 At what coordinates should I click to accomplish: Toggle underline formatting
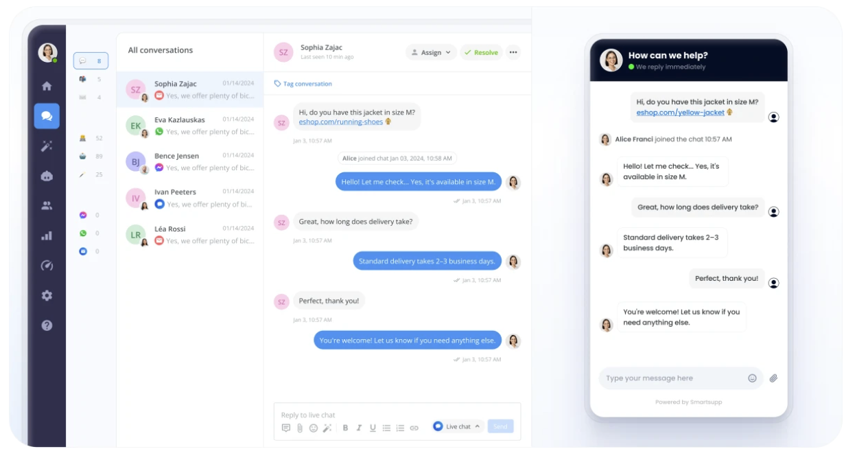[373, 428]
